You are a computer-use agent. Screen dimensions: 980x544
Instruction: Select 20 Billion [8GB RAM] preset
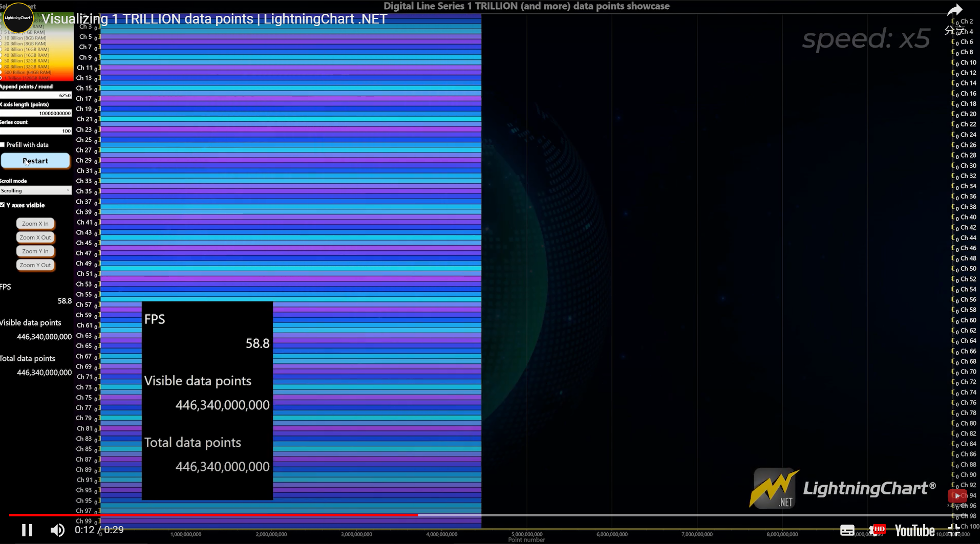click(25, 43)
